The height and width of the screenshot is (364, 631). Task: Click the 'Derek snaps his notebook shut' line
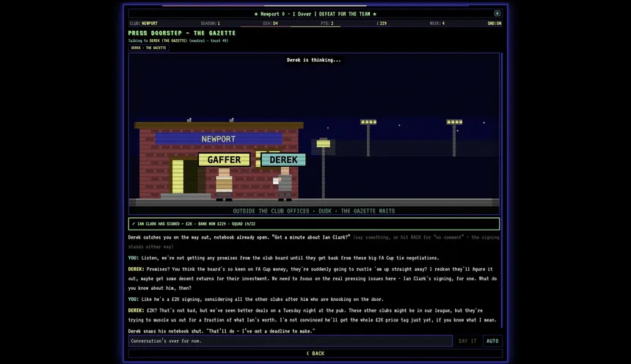tap(222, 331)
